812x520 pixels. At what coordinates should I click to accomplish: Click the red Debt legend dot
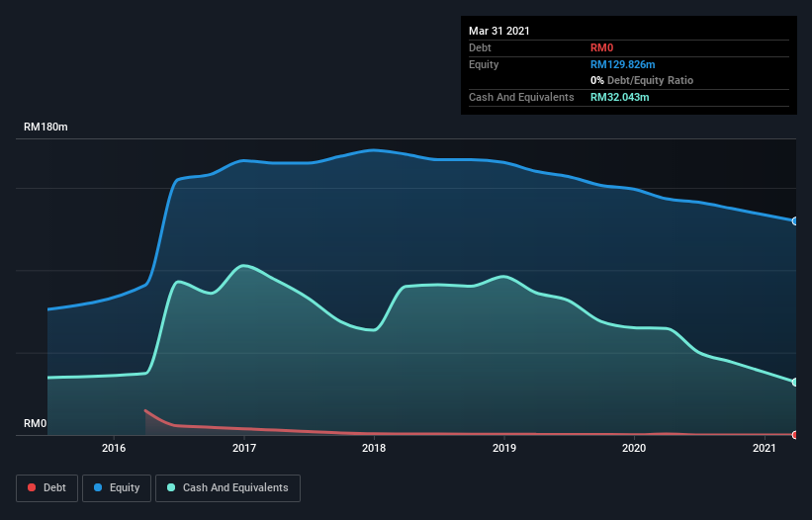(x=32, y=487)
